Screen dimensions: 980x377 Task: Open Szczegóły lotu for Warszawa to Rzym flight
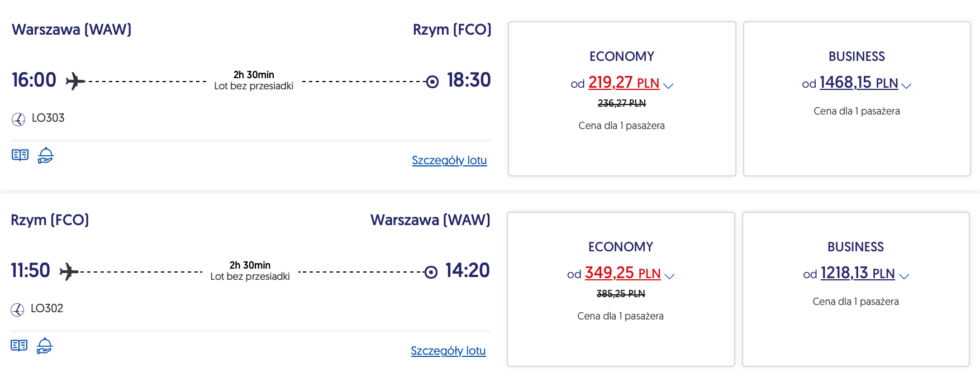(x=449, y=160)
